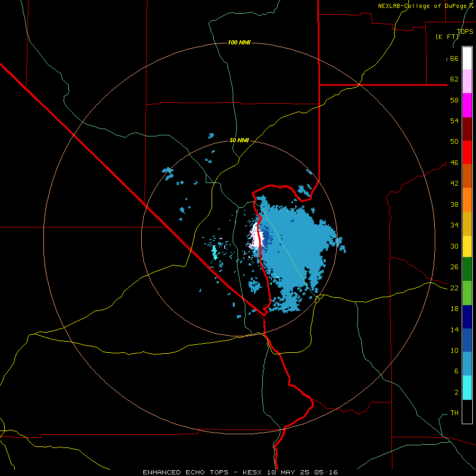This screenshot has width=476, height=476.
Task: Click the legend value '54'
Action: pos(454,121)
